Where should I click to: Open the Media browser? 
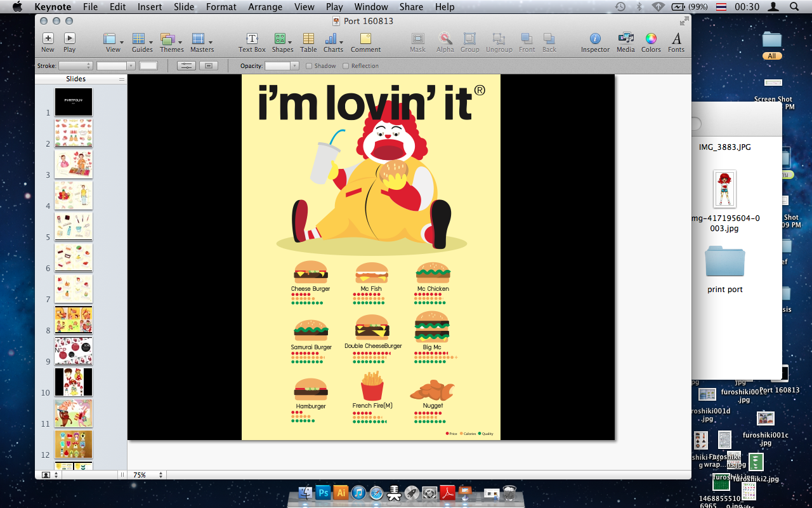coord(625,43)
